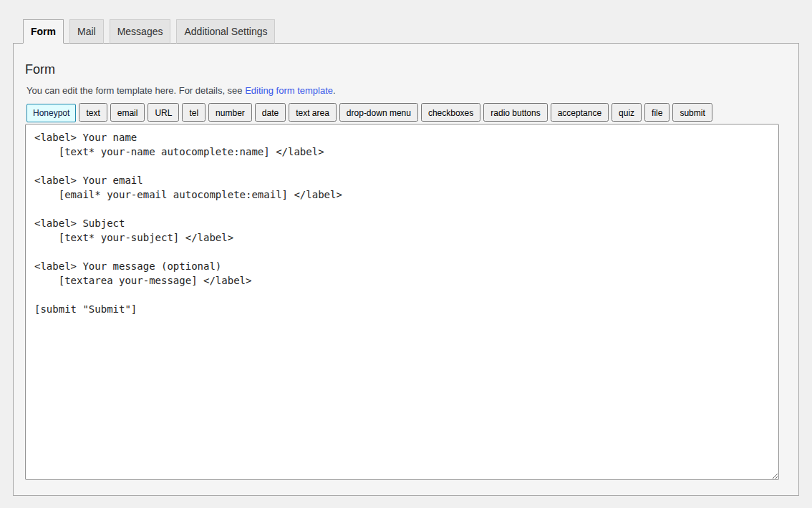Screen dimensions: 812x508
Task: Click the '[email* your-email autocomplete:email]' line
Action: (200, 195)
